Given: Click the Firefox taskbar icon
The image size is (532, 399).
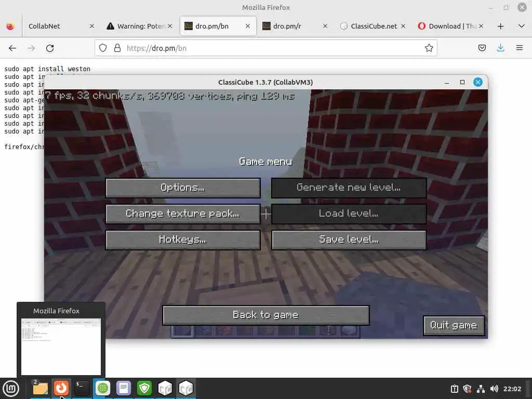Looking at the screenshot, I should pyautogui.click(x=61, y=389).
